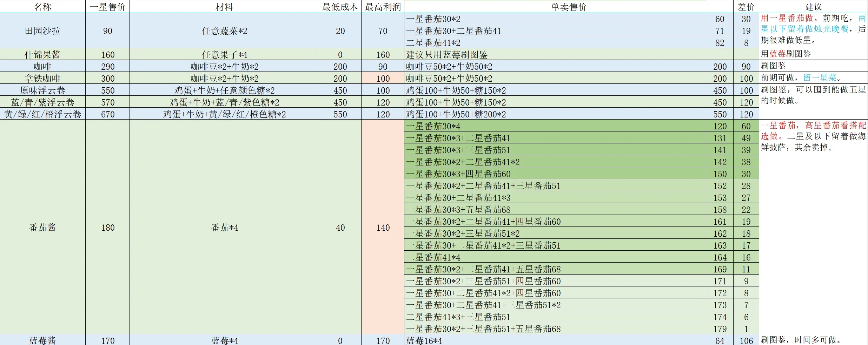
Task: Click the 番茄酱 name cell
Action: click(42, 227)
